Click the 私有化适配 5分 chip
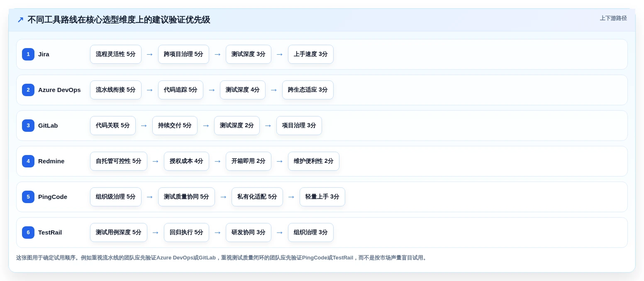The height and width of the screenshot is (281, 644). point(257,197)
